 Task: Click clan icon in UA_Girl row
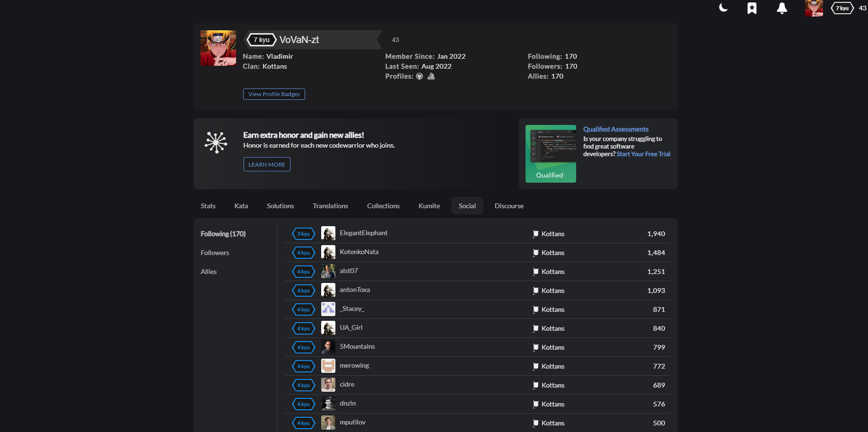[x=535, y=328]
